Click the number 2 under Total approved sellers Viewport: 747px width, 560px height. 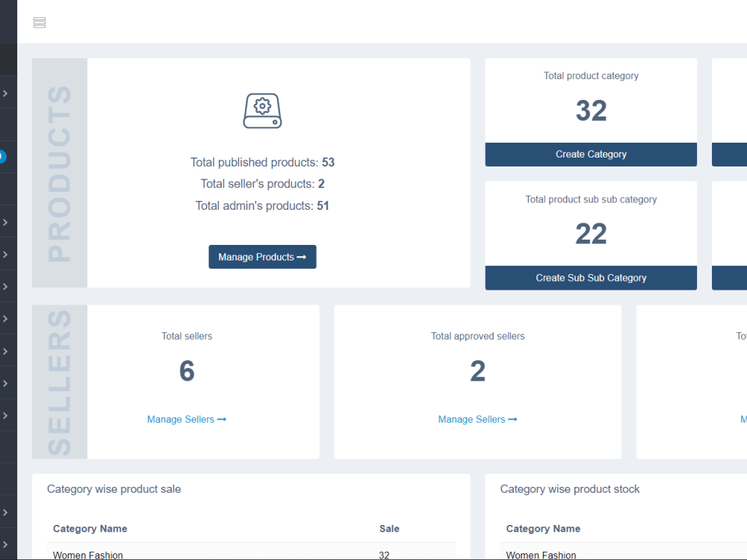[478, 371]
